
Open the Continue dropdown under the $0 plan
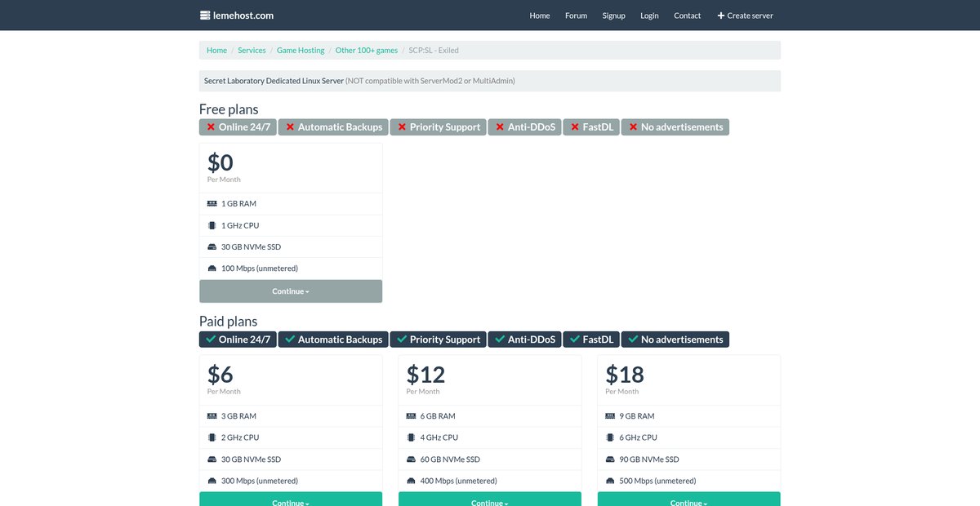(291, 291)
